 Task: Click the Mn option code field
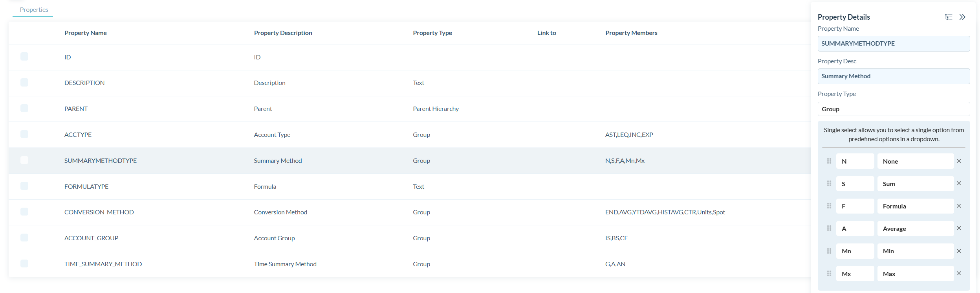pos(855,251)
